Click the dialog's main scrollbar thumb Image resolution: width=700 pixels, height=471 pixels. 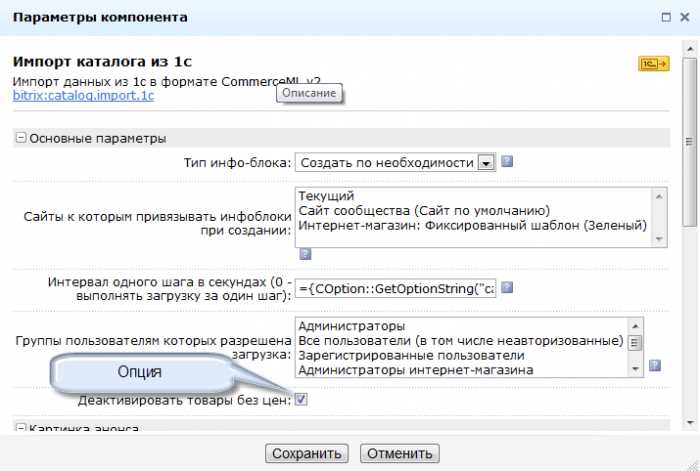[689, 142]
